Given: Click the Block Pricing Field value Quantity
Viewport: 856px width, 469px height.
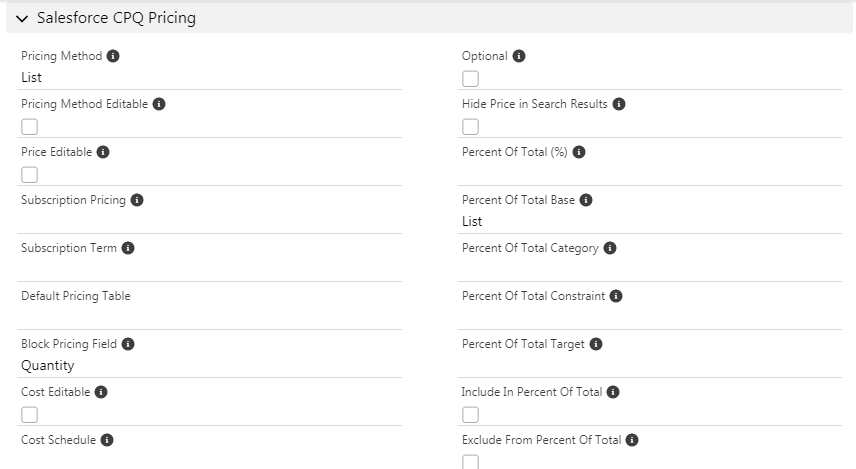Looking at the screenshot, I should (x=48, y=365).
